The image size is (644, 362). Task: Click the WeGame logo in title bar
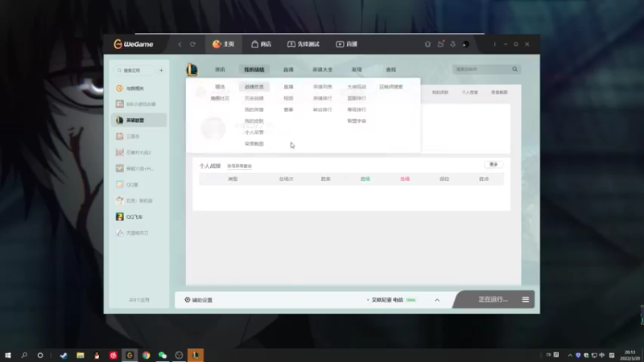[134, 44]
